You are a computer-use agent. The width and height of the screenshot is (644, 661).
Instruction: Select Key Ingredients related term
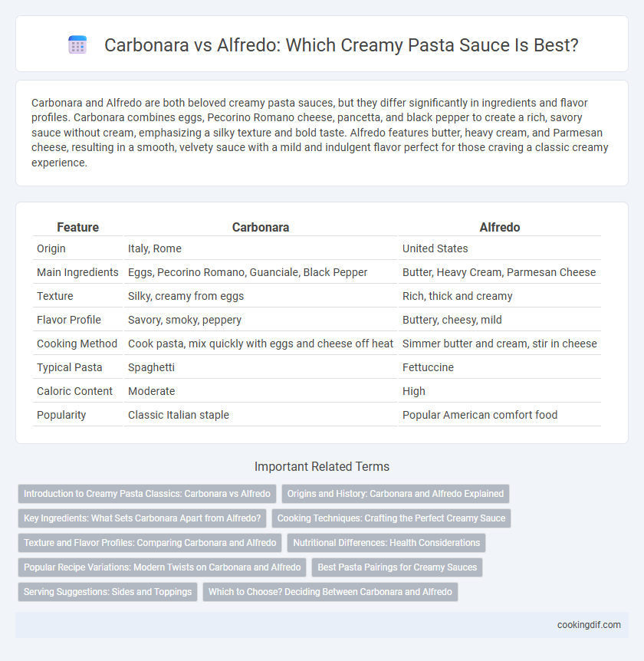coord(142,518)
